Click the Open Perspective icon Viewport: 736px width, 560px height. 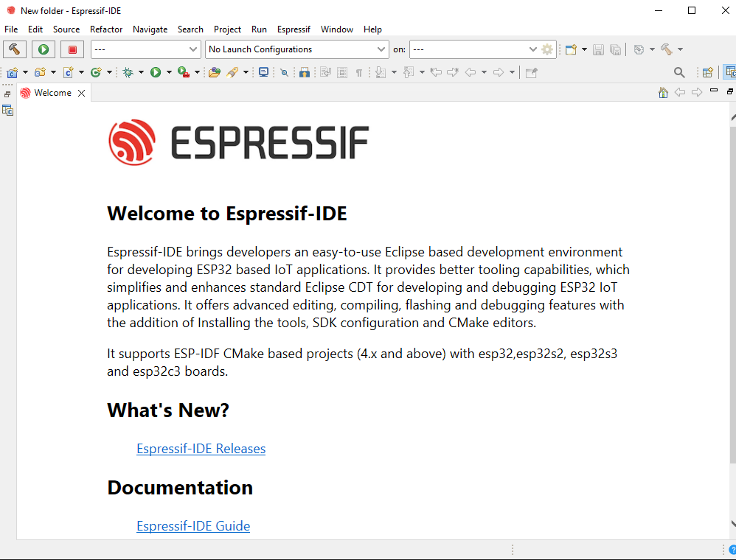point(707,72)
